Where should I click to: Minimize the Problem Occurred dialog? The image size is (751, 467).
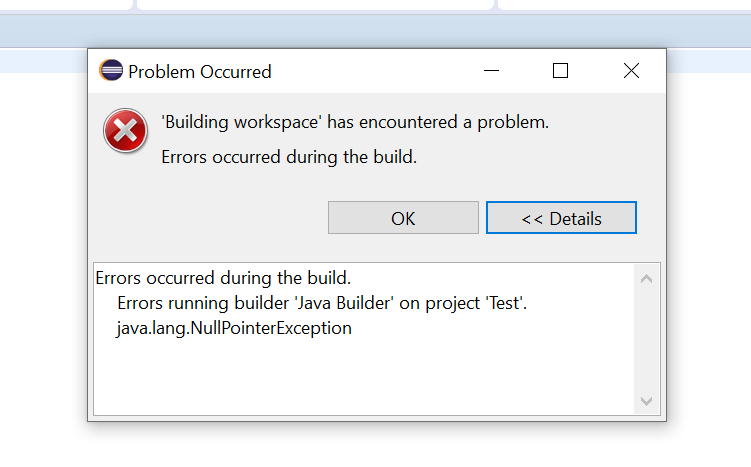(491, 71)
